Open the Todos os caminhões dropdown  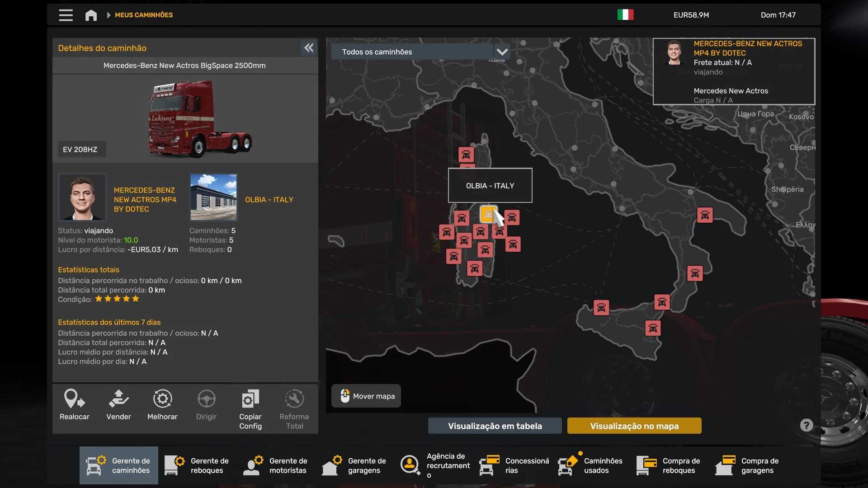point(421,52)
